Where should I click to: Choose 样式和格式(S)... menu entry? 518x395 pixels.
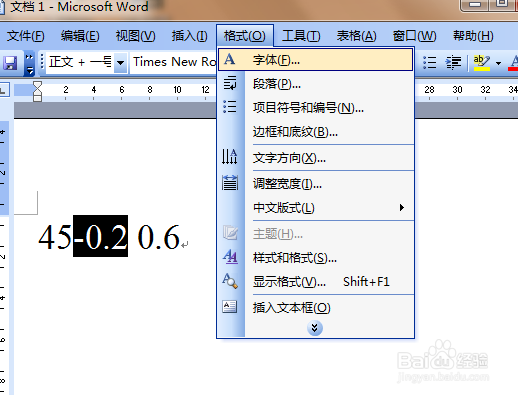tap(315, 258)
